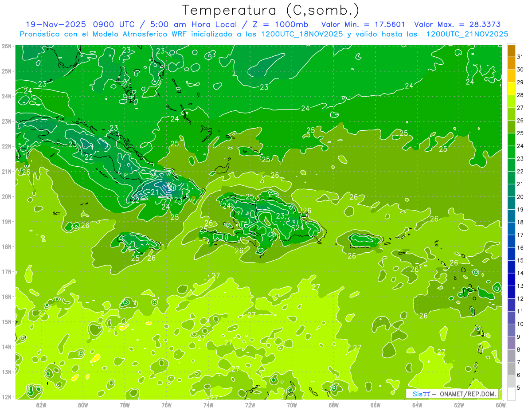Click the "13N" latitude axis label
532x411 pixels.
[7, 372]
